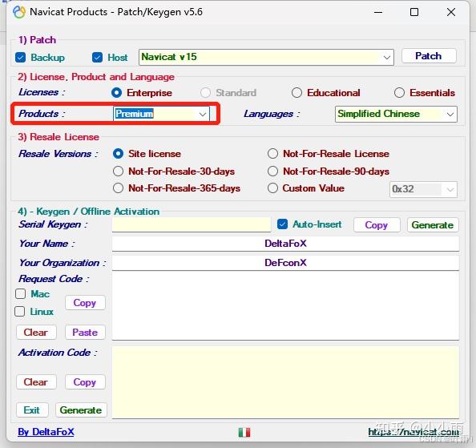The width and height of the screenshot is (476, 448).
Task: Click Copy button beside Auto-Insert
Action: click(377, 225)
